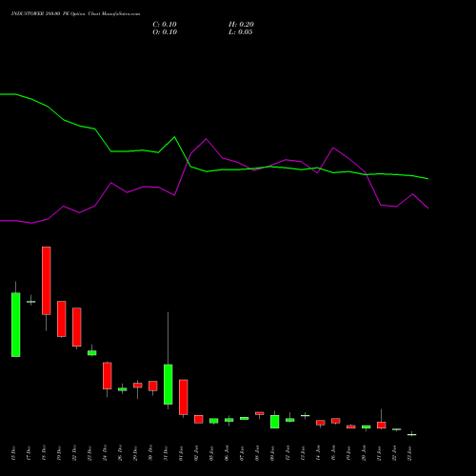Click the red candle for 21 Jan

coord(382,426)
